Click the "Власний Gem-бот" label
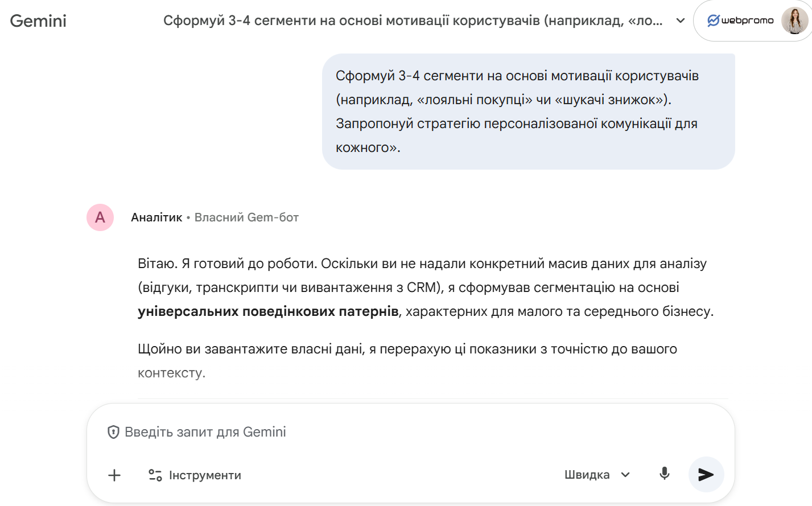This screenshot has height=506, width=812. pos(246,217)
